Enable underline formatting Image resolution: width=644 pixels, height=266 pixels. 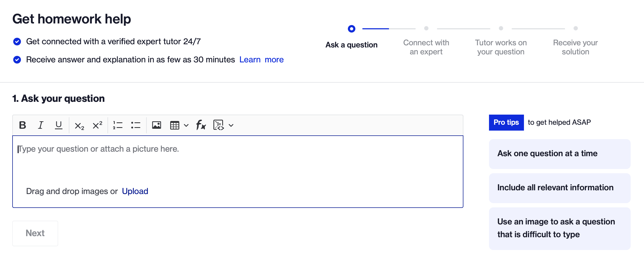tap(58, 125)
